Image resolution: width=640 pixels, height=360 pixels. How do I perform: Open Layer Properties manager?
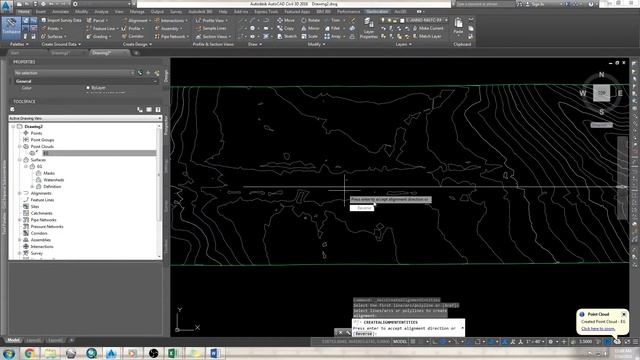pos(369,28)
